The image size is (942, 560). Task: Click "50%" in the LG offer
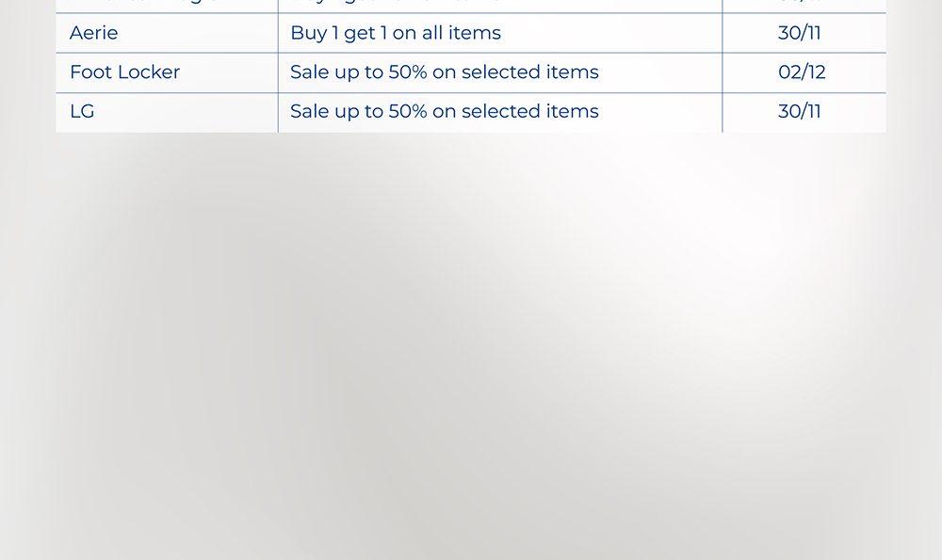pos(408,111)
